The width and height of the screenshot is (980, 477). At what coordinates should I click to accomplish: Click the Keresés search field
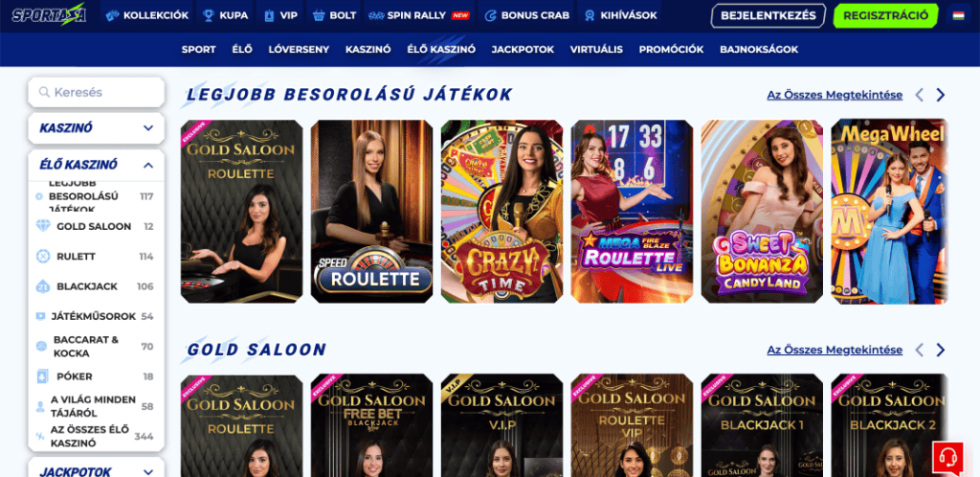(97, 93)
